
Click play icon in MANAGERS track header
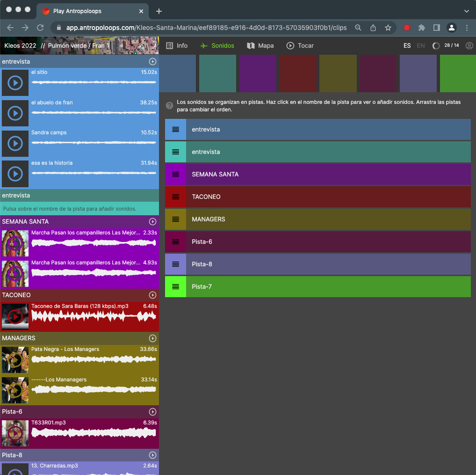pos(152,338)
